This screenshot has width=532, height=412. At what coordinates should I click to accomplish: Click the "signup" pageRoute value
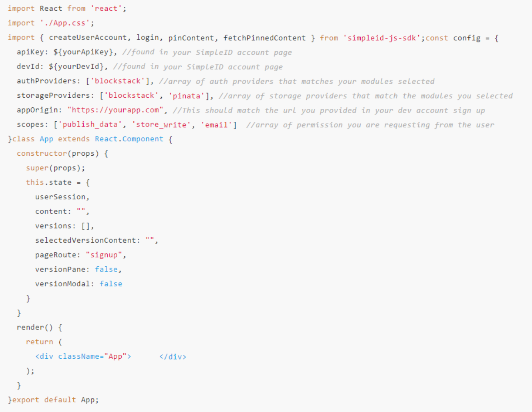(104, 255)
